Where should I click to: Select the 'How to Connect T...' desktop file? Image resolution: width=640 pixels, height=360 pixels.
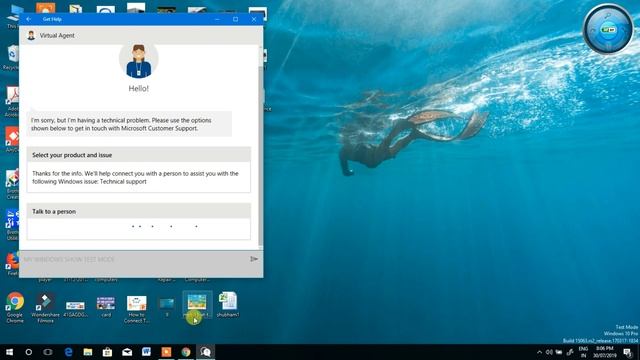click(136, 309)
